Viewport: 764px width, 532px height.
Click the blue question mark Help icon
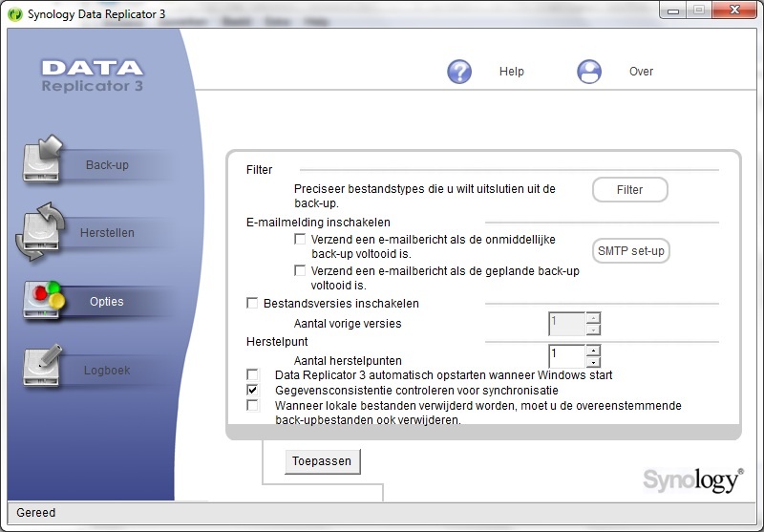click(x=459, y=72)
